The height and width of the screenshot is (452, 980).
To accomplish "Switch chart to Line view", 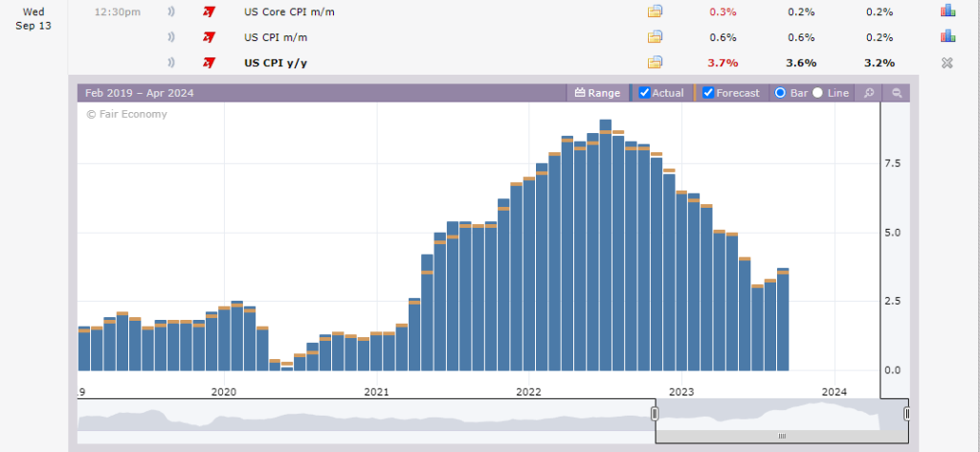I will pyautogui.click(x=817, y=93).
